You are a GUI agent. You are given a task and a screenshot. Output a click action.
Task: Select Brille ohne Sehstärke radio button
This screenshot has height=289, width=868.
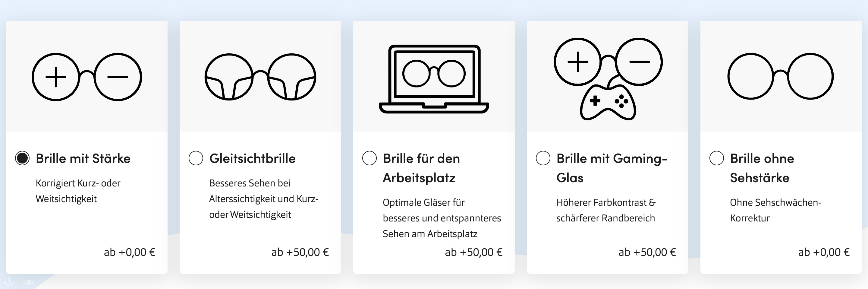(x=716, y=158)
